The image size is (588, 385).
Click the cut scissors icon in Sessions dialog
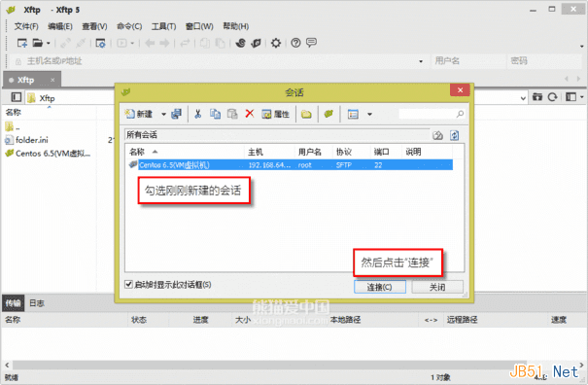(198, 114)
